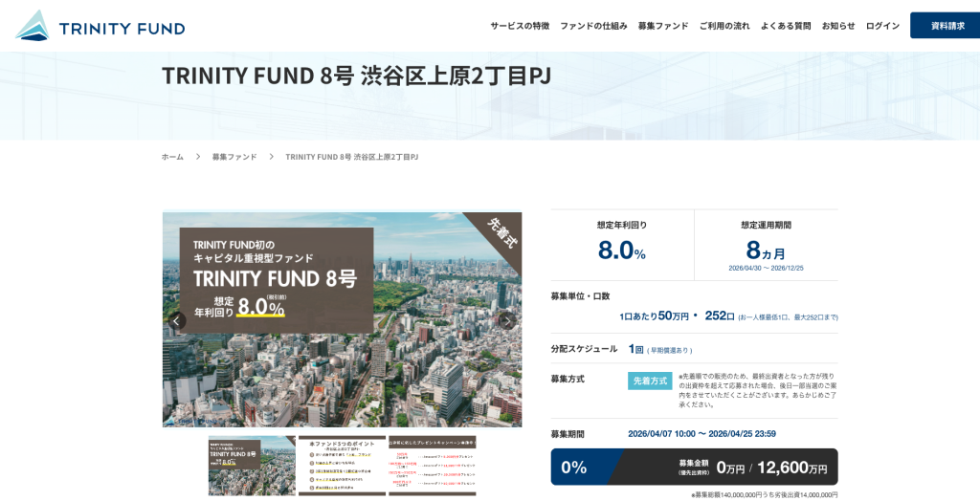Select the first TRINITY FUND 8号 thumbnail
Screen dimensions: 980x501
click(x=252, y=466)
